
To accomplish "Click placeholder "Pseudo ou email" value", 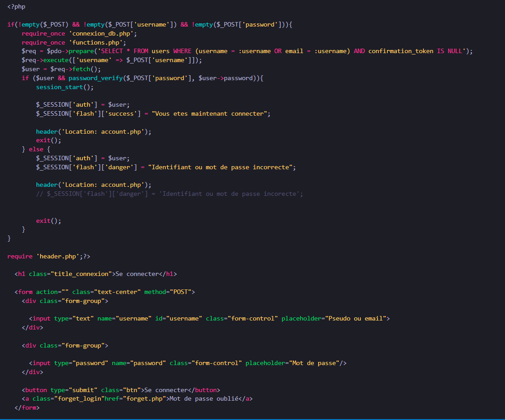I will click(355, 319).
